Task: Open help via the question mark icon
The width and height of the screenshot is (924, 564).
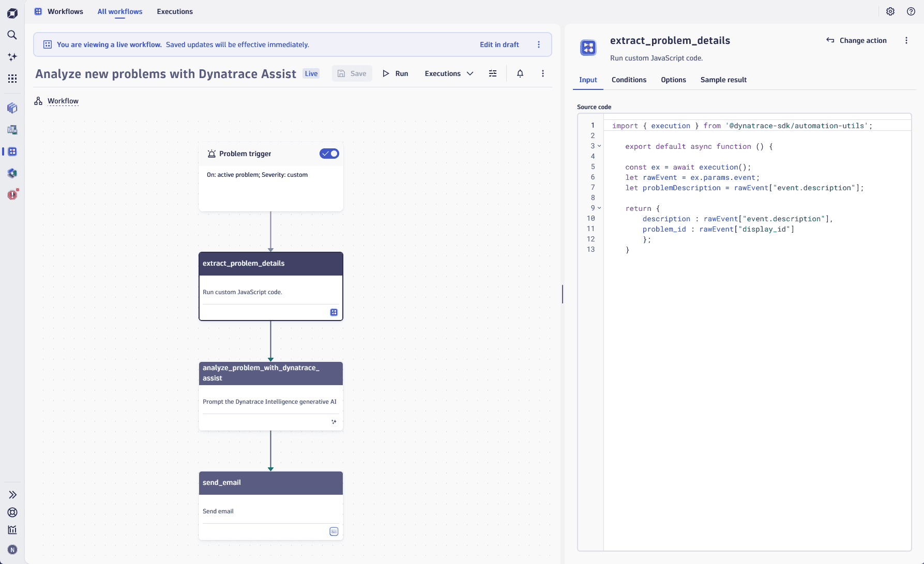Action: point(911,11)
